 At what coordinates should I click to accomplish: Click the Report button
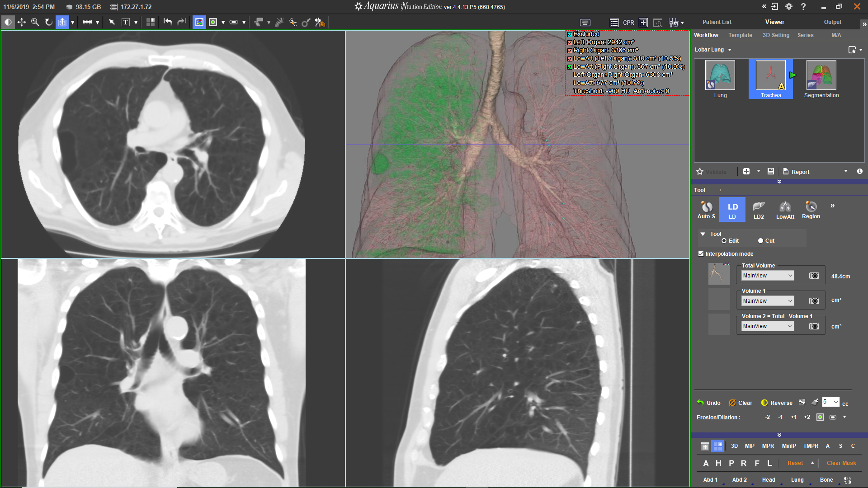pos(796,172)
